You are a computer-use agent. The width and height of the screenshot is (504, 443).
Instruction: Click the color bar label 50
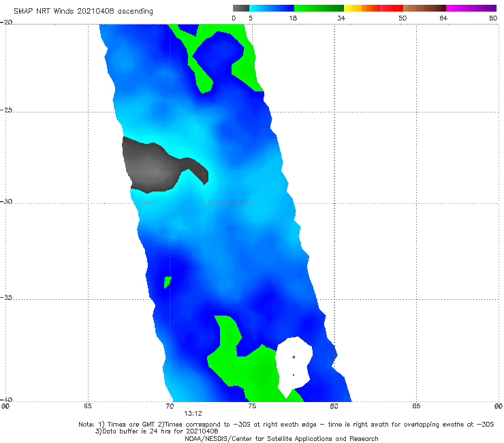pyautogui.click(x=403, y=18)
